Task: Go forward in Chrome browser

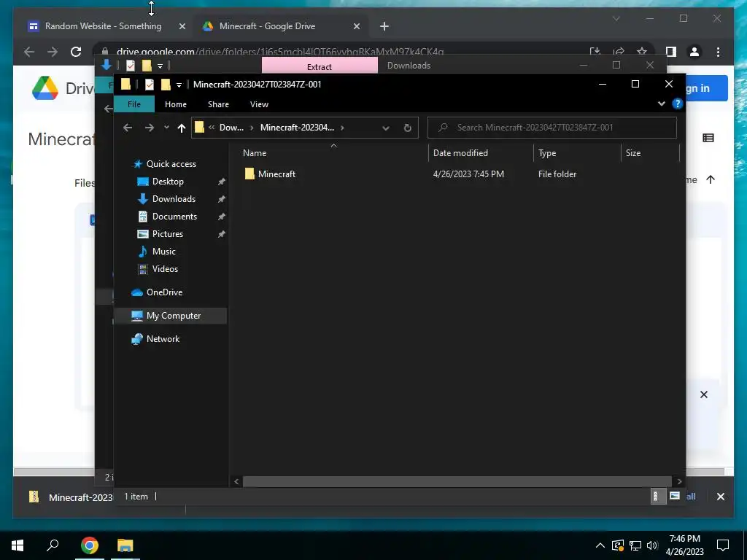Action: (x=53, y=52)
